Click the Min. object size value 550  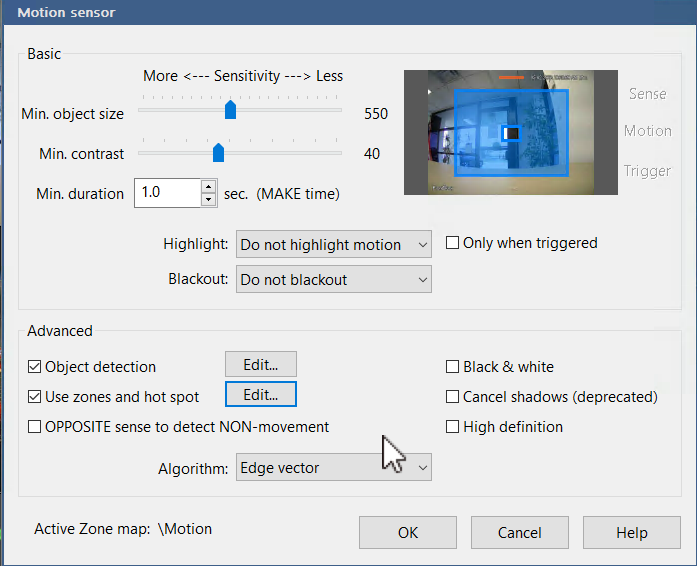(376, 114)
